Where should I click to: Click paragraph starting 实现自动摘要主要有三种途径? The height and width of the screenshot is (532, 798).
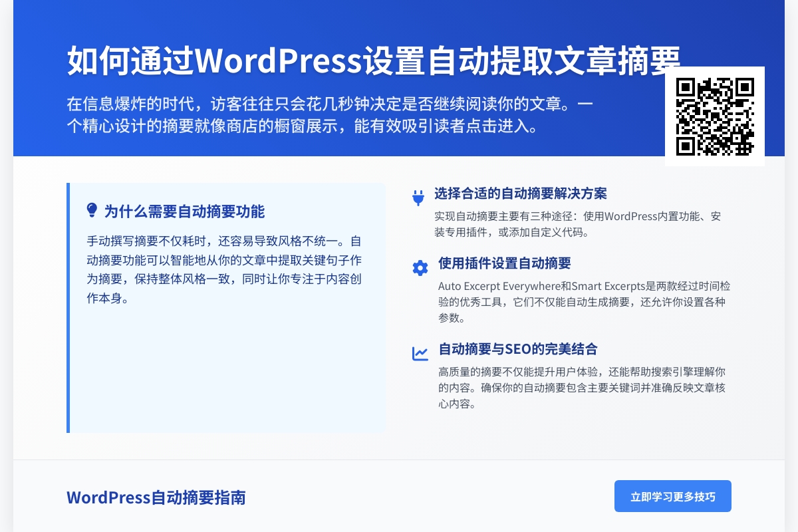click(x=578, y=224)
